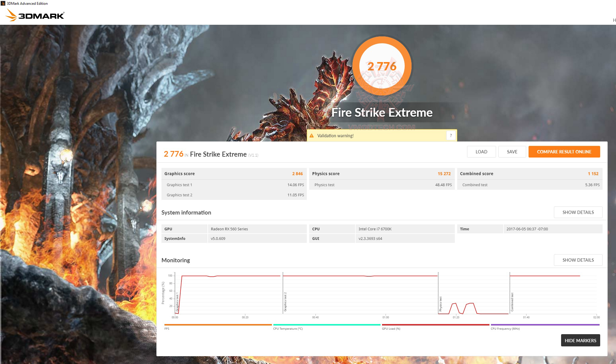Click the 3DMark app icon in the title bar
The width and height of the screenshot is (616, 364).
(3, 3)
